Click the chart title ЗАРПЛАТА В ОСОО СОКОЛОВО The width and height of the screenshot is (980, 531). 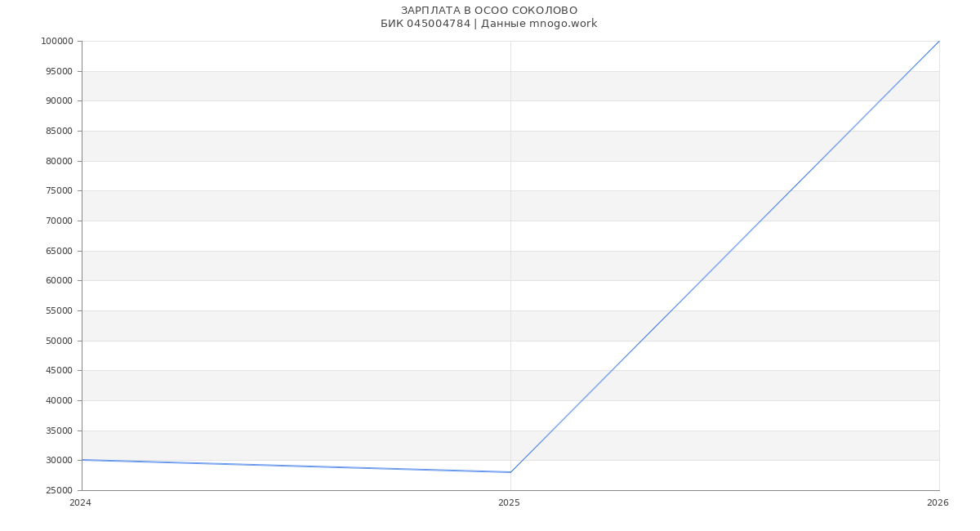[489, 11]
